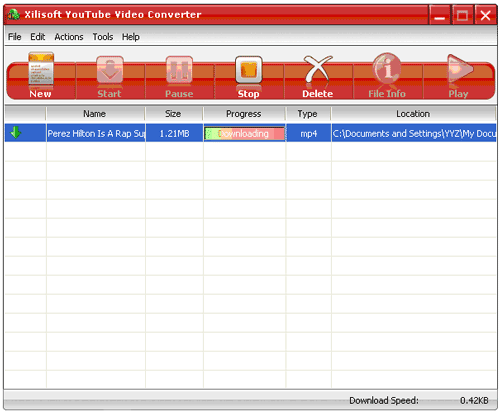
Task: Open the Edit menu
Action: pos(38,37)
